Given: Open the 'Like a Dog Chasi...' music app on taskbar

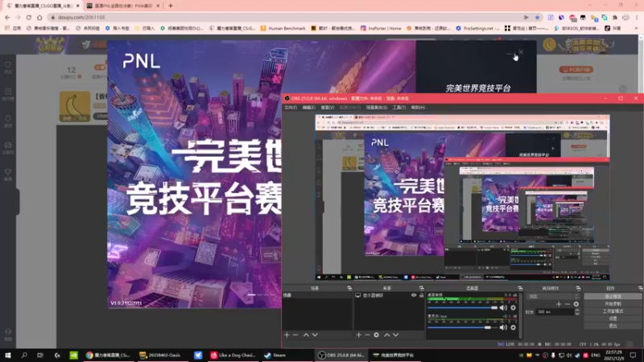Looking at the screenshot, I should tap(233, 355).
